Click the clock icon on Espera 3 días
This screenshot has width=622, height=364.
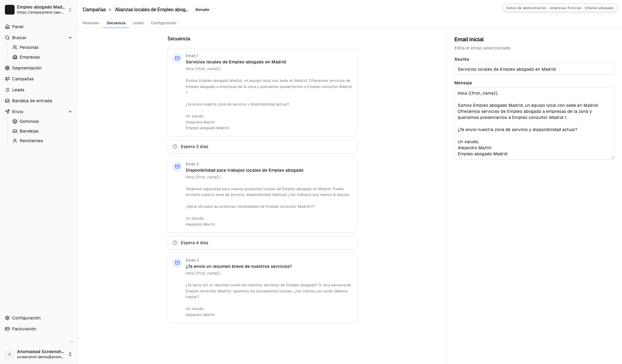click(x=175, y=147)
